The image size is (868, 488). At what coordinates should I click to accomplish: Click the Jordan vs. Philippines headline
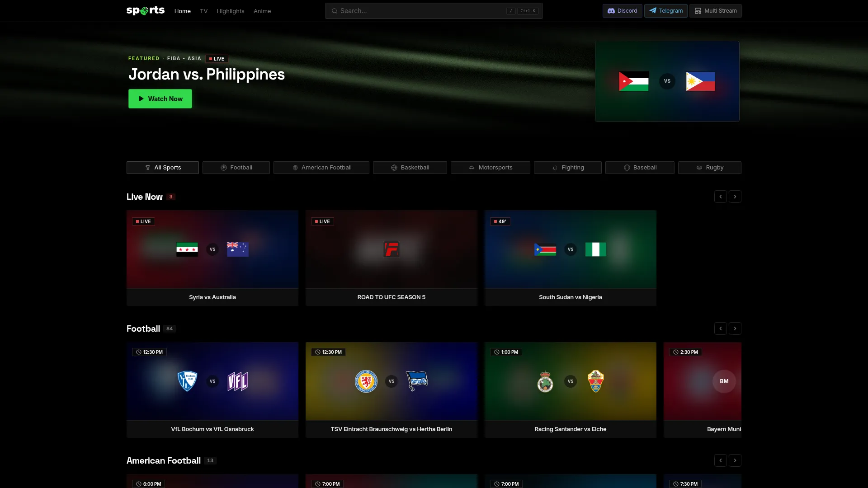point(207,74)
